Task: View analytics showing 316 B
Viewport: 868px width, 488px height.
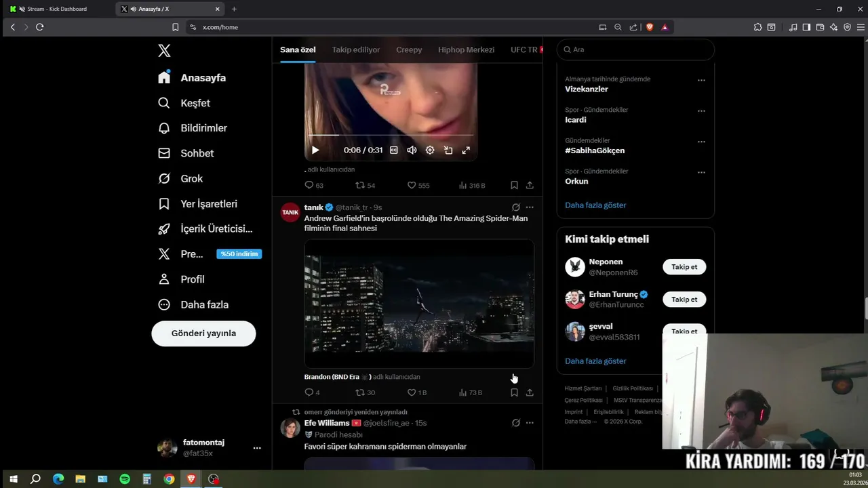Action: pos(472,185)
